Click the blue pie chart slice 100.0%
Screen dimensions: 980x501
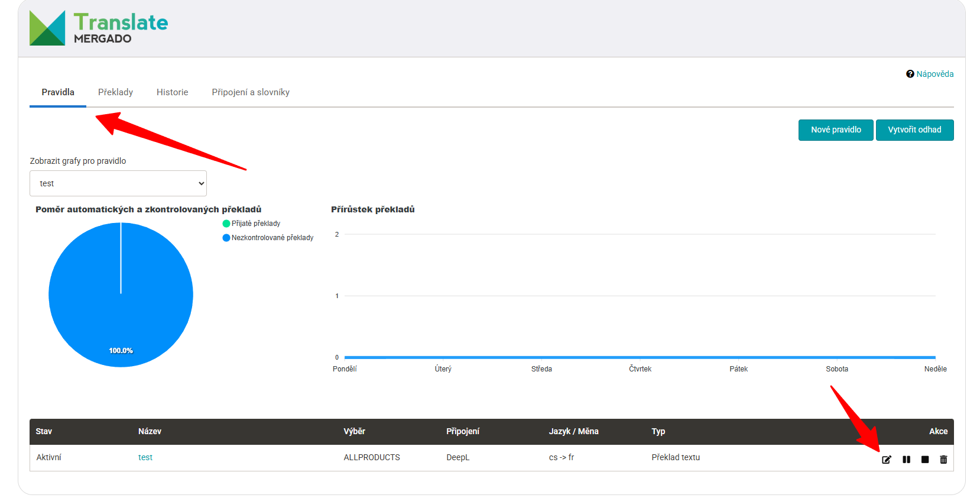tap(121, 295)
